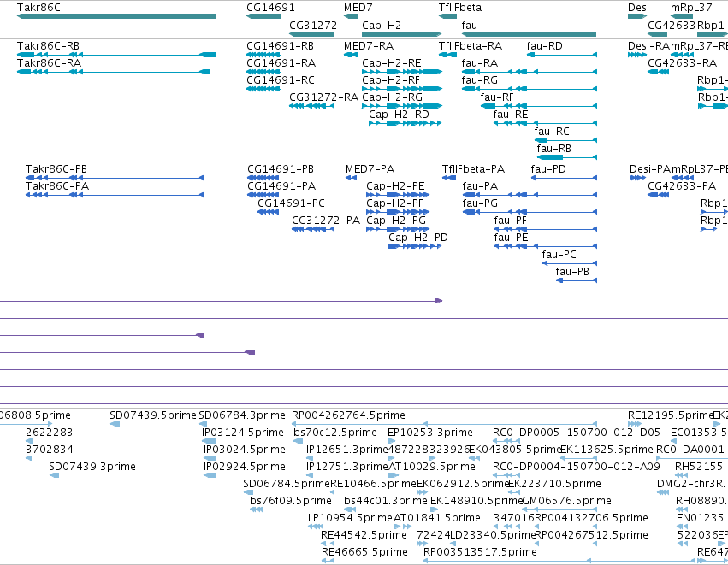Open EST SD07439.3prime label
Screen dimensions: 728x565
[x=92, y=467]
